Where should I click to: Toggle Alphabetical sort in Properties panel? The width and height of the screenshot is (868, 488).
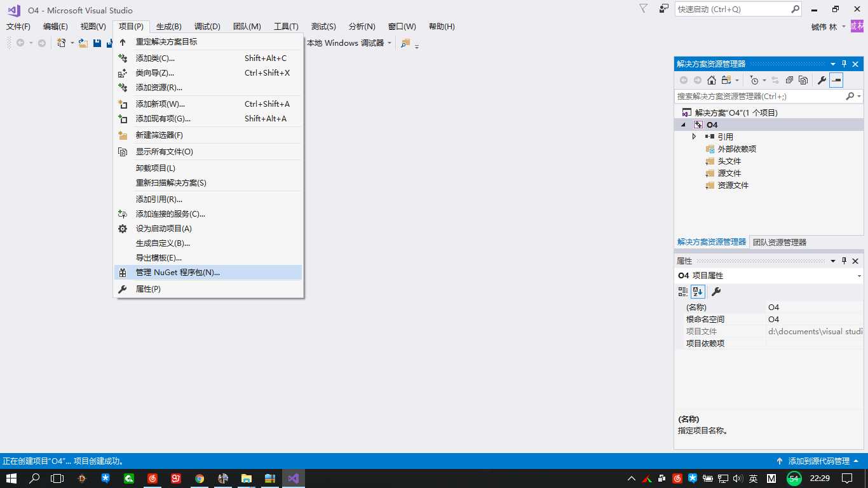(698, 292)
